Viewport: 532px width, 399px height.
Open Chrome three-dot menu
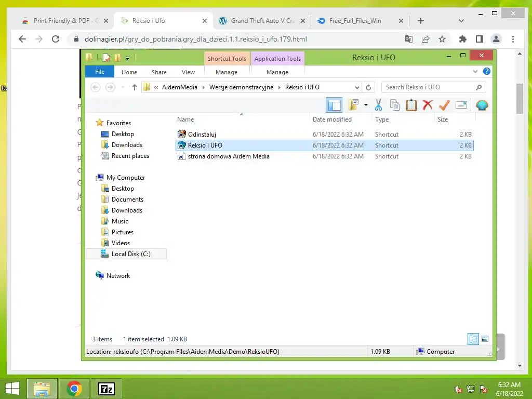click(513, 39)
